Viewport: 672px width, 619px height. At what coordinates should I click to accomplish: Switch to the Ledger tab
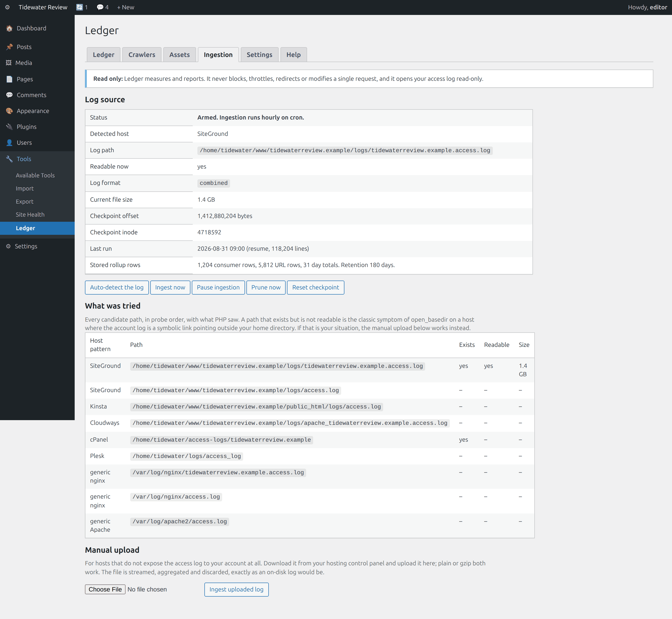coord(103,55)
